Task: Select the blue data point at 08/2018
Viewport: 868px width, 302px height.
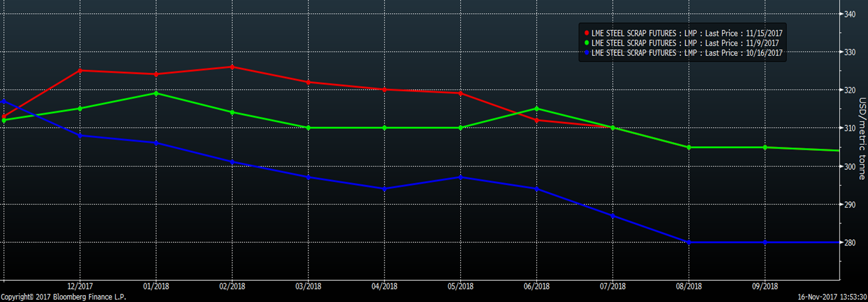Action: [x=689, y=242]
